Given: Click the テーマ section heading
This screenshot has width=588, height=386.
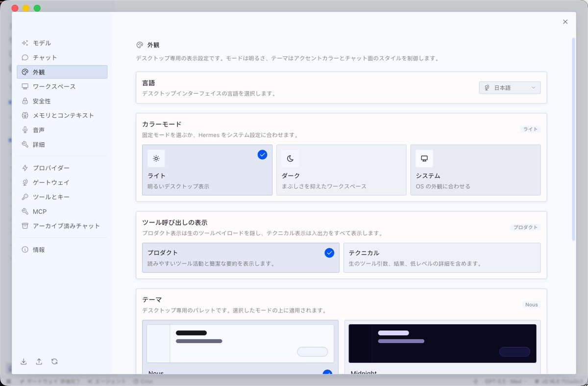Looking at the screenshot, I should pos(152,299).
